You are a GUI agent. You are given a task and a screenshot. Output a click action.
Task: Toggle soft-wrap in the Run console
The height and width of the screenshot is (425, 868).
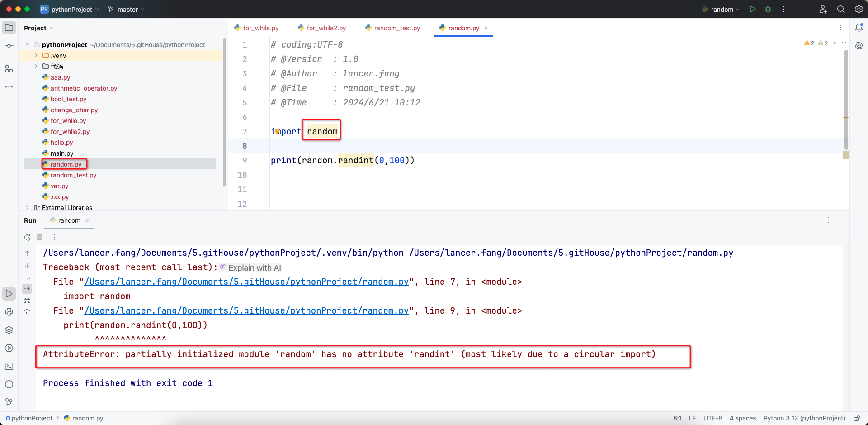point(27,277)
